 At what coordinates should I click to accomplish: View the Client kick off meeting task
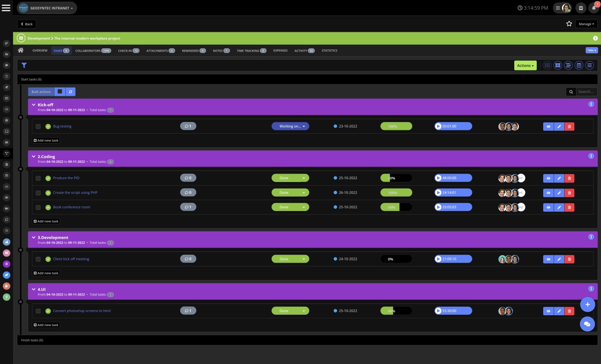pyautogui.click(x=548, y=259)
